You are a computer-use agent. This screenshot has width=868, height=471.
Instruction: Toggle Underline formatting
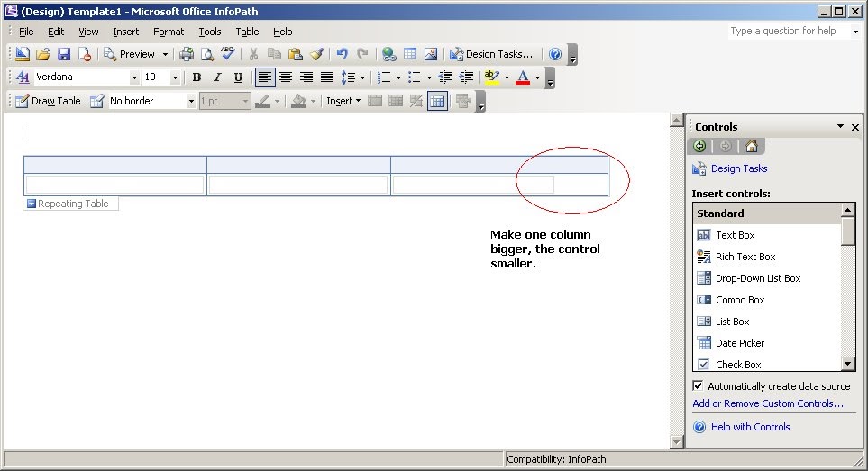pyautogui.click(x=238, y=77)
